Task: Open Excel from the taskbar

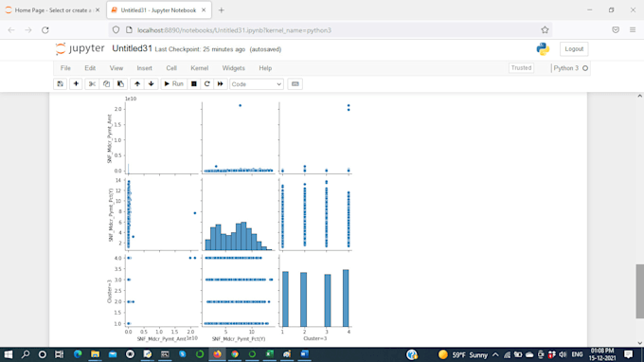Action: tap(269, 354)
